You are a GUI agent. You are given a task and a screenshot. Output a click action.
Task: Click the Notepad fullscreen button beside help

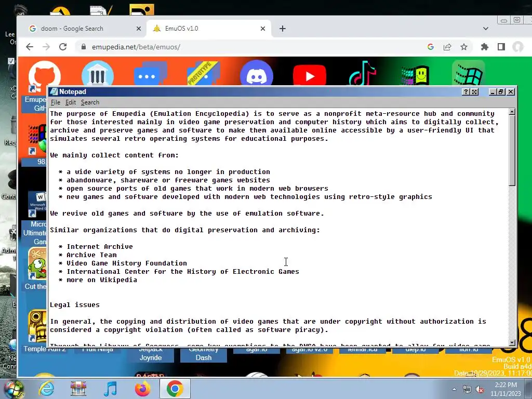coord(474,92)
